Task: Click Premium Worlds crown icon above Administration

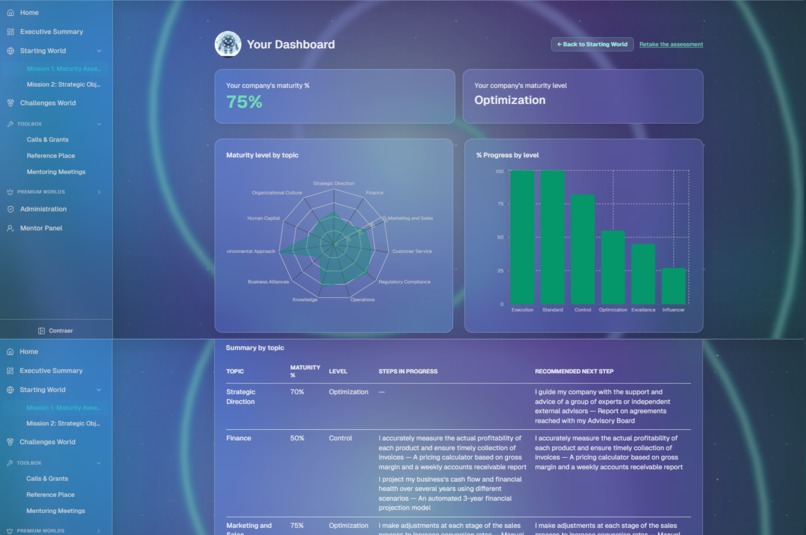Action: pos(10,192)
